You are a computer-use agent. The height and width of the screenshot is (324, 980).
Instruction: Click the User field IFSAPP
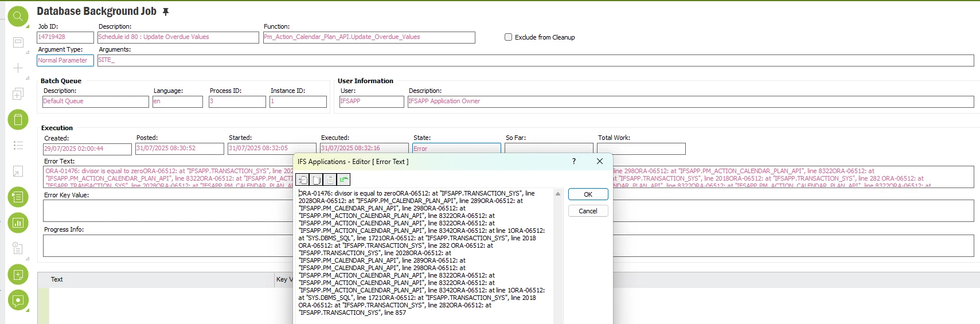[x=372, y=102]
